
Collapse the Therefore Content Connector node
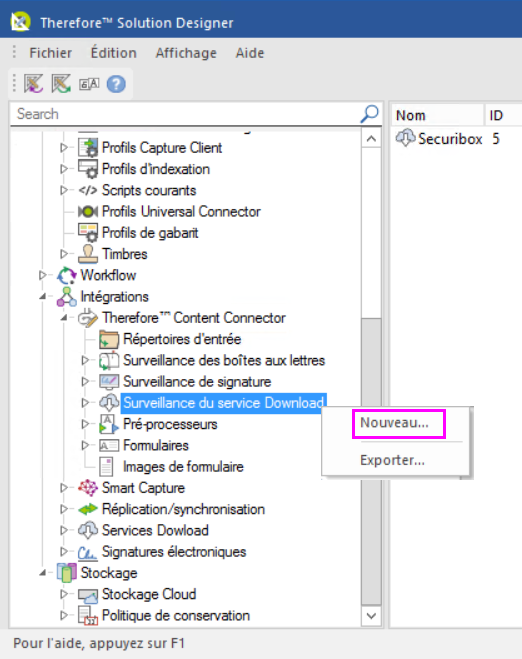[64, 318]
